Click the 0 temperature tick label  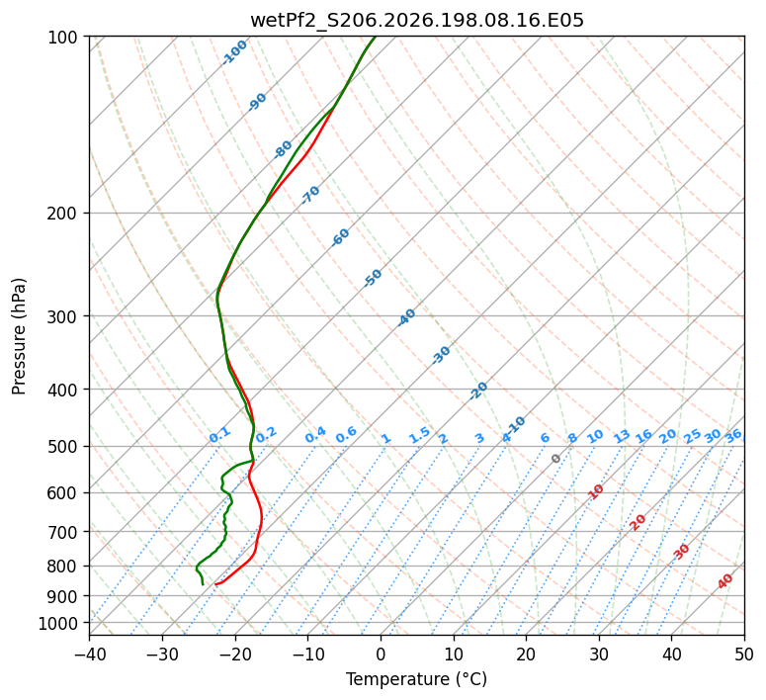381,655
